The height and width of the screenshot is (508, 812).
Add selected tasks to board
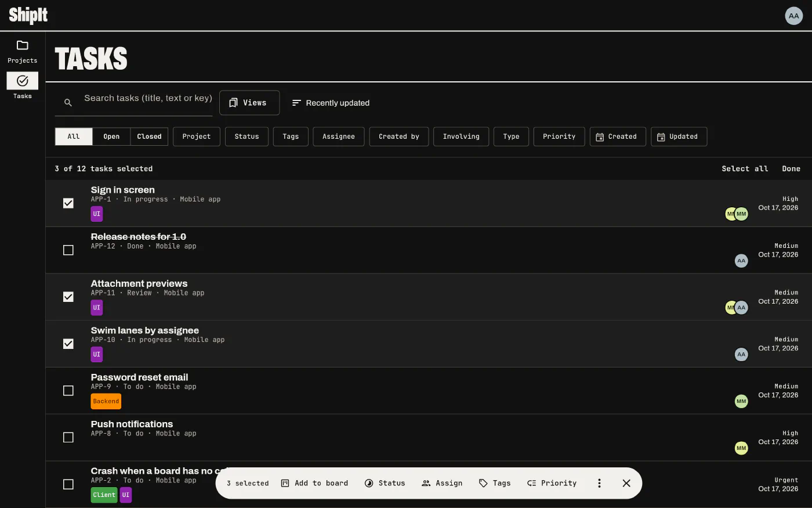tap(314, 483)
